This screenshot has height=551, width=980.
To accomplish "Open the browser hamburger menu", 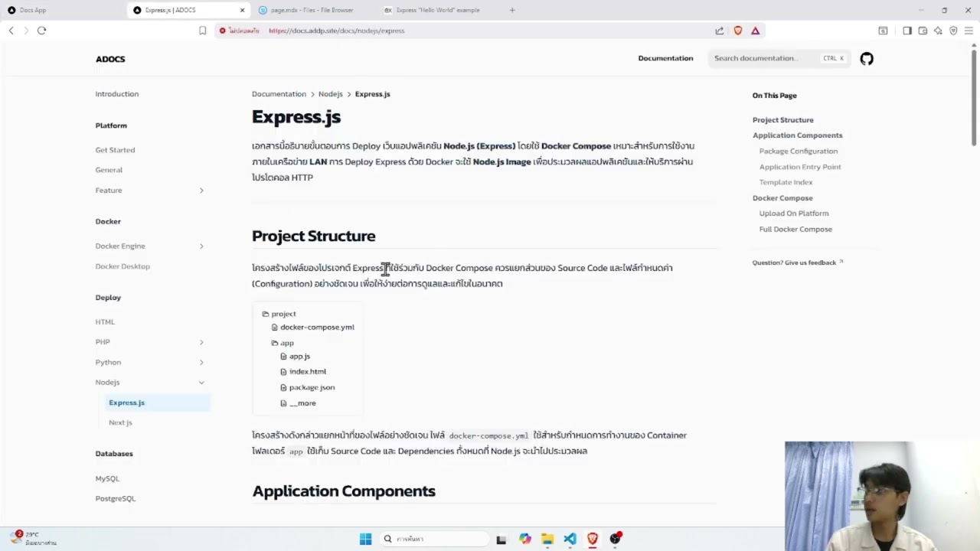I will click(x=969, y=31).
